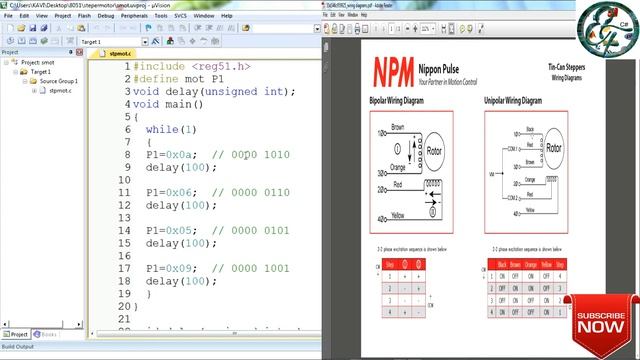Close the Project panel with its X button

pos(80,52)
